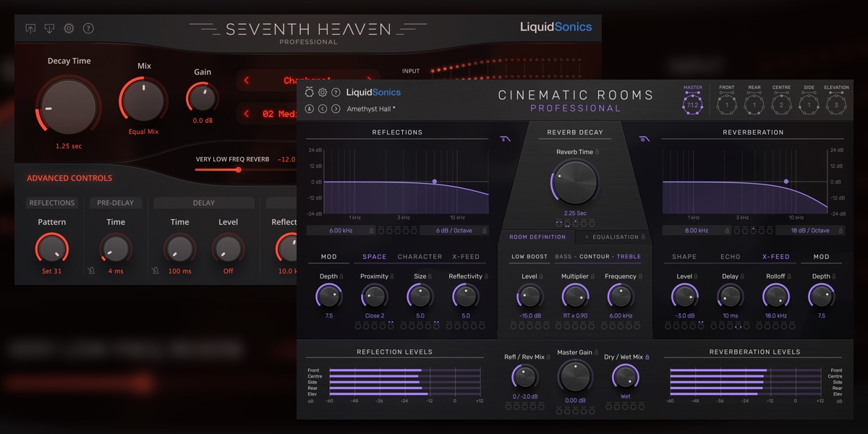The height and width of the screenshot is (434, 868).
Task: Open the EQUALISATION tab
Action: [614, 237]
